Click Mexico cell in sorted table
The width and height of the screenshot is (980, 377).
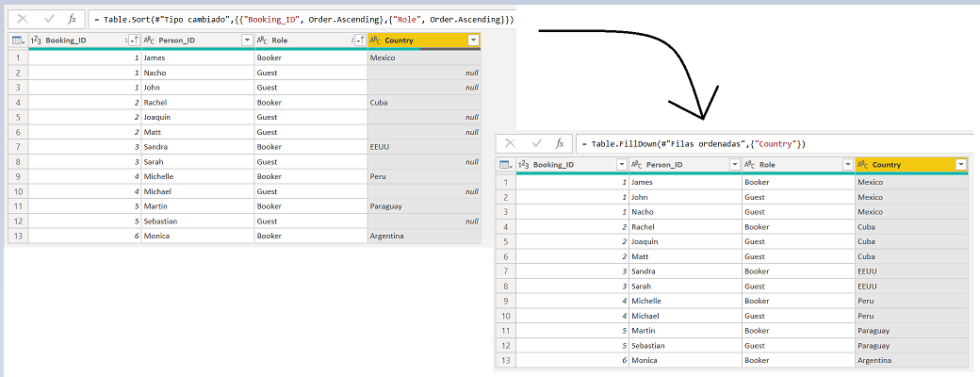(424, 57)
